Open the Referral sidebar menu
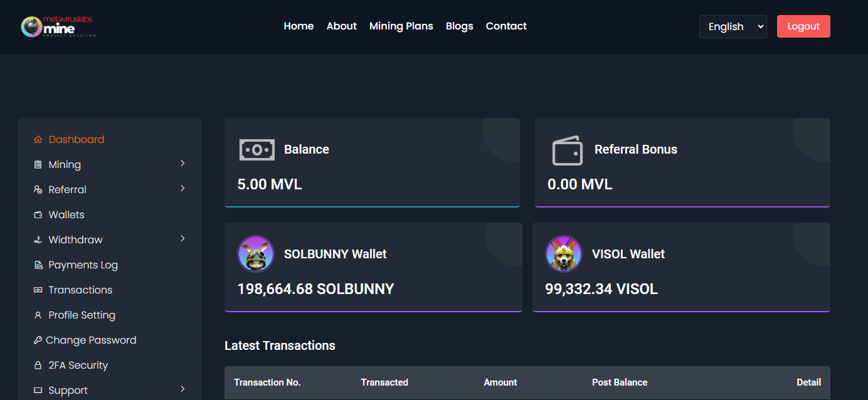 coord(68,189)
